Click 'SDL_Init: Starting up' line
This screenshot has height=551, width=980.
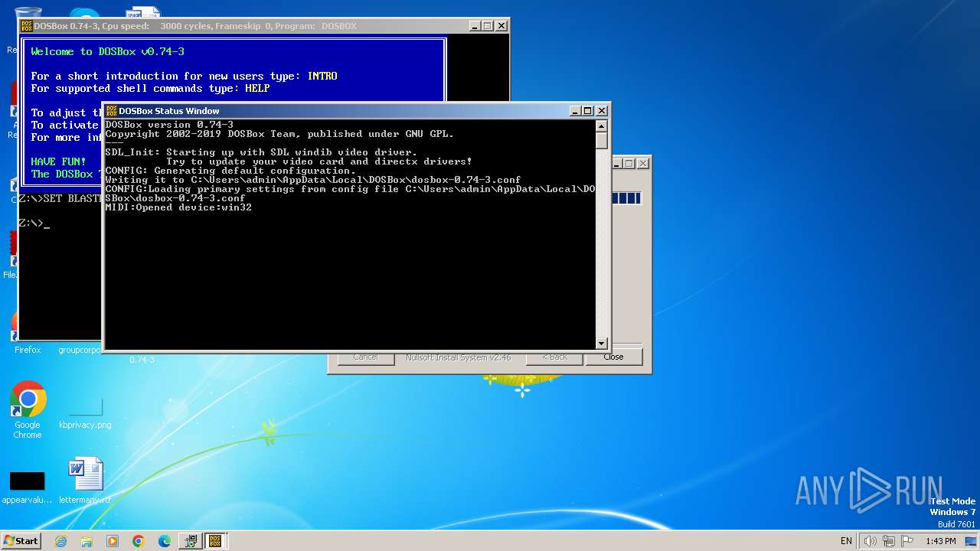261,152
